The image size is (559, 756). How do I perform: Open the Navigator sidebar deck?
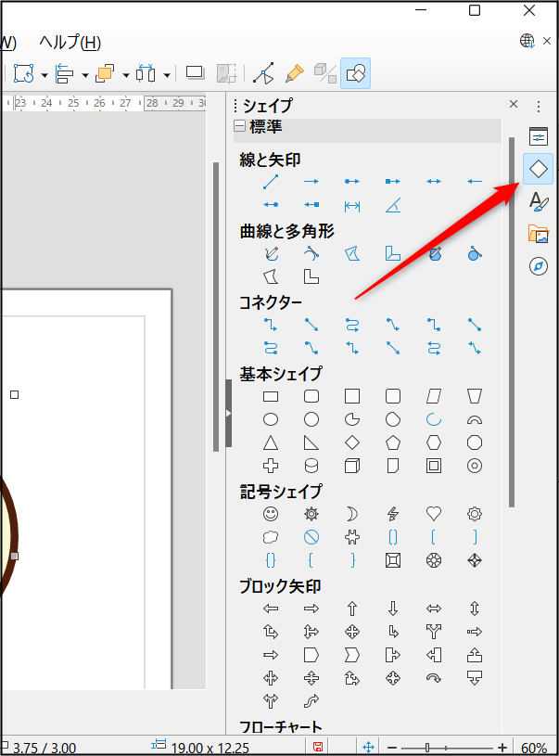(x=539, y=266)
